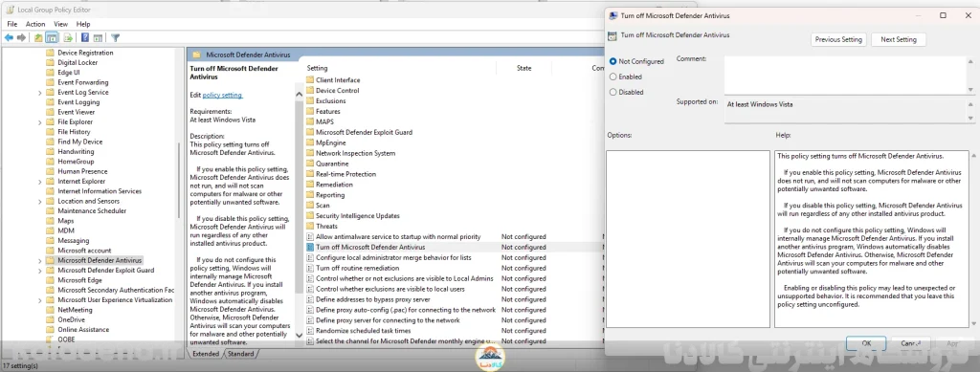Switch to the Standard tab
Viewport: 980px width, 372px height.
pos(240,354)
